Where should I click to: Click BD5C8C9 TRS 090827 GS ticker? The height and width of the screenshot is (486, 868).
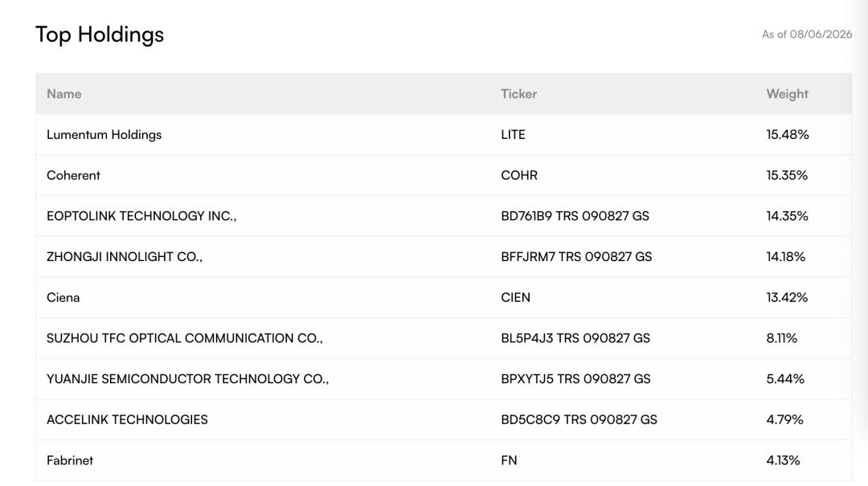[579, 419]
